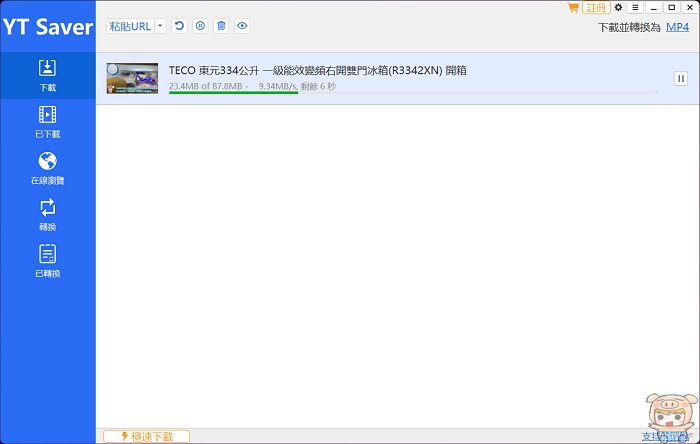Viewport: 700px width, 444px height.
Task: Open settings with the gear icon
Action: click(618, 7)
